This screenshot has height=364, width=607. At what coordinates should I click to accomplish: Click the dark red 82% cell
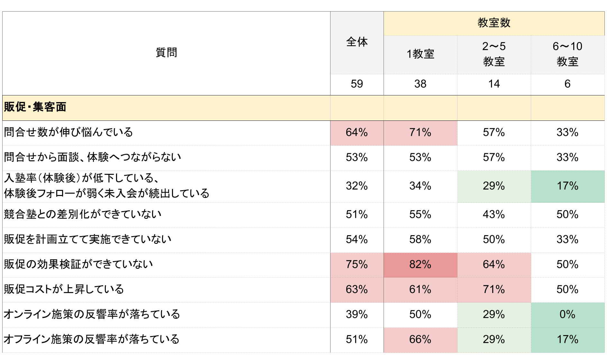coord(420,265)
